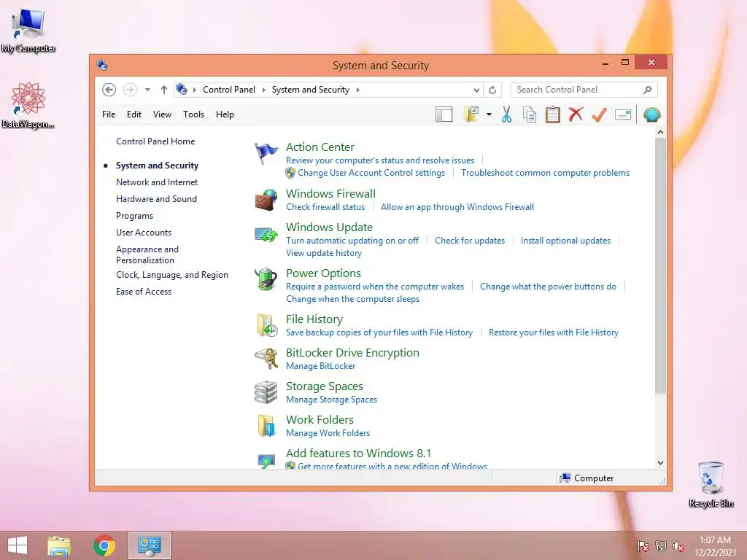Click the shell globe icon in toolbar
The width and height of the screenshot is (747, 560).
pyautogui.click(x=651, y=114)
